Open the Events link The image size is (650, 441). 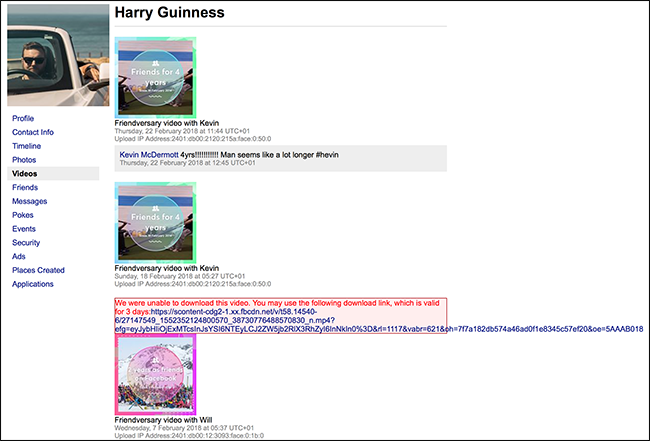click(24, 229)
